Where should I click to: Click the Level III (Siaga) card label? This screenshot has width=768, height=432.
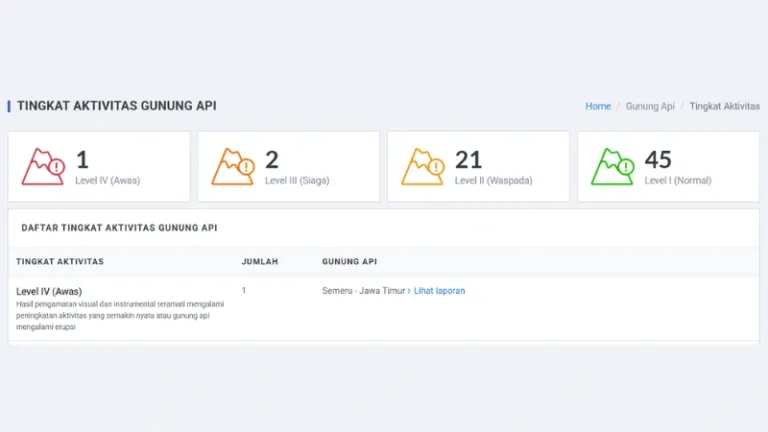point(297,181)
